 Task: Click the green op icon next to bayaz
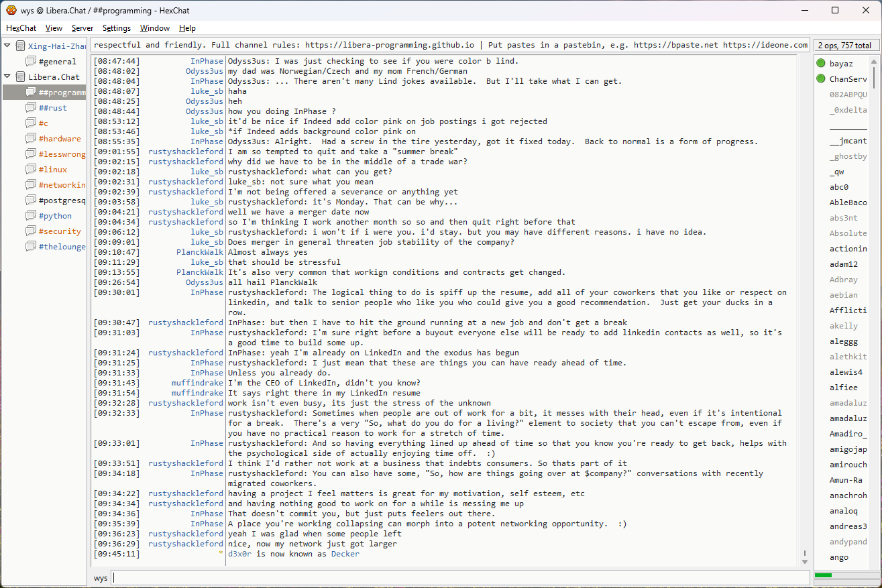point(820,64)
